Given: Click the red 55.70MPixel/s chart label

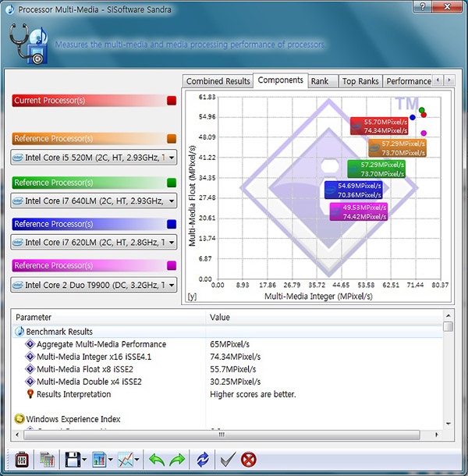Looking at the screenshot, I should [379, 126].
